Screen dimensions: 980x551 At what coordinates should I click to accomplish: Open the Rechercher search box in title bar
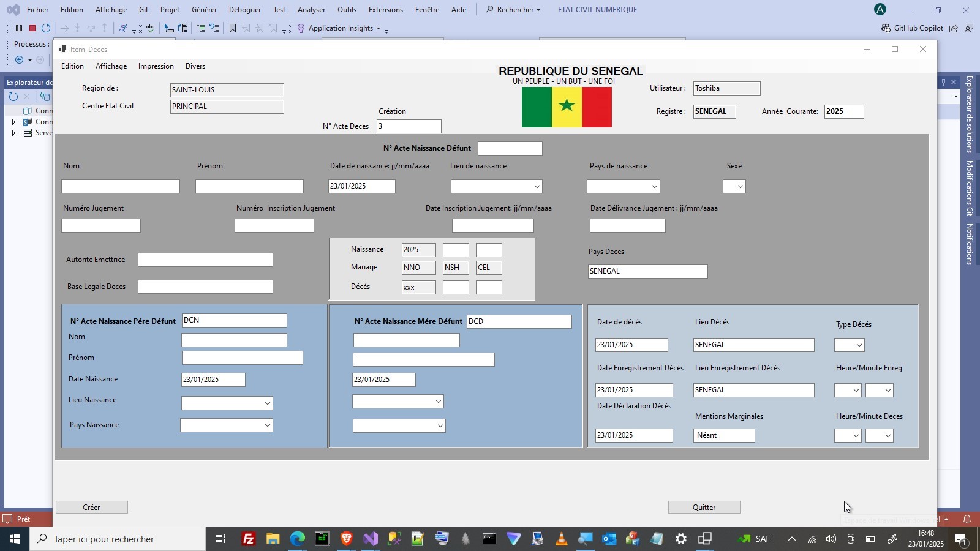click(513, 10)
